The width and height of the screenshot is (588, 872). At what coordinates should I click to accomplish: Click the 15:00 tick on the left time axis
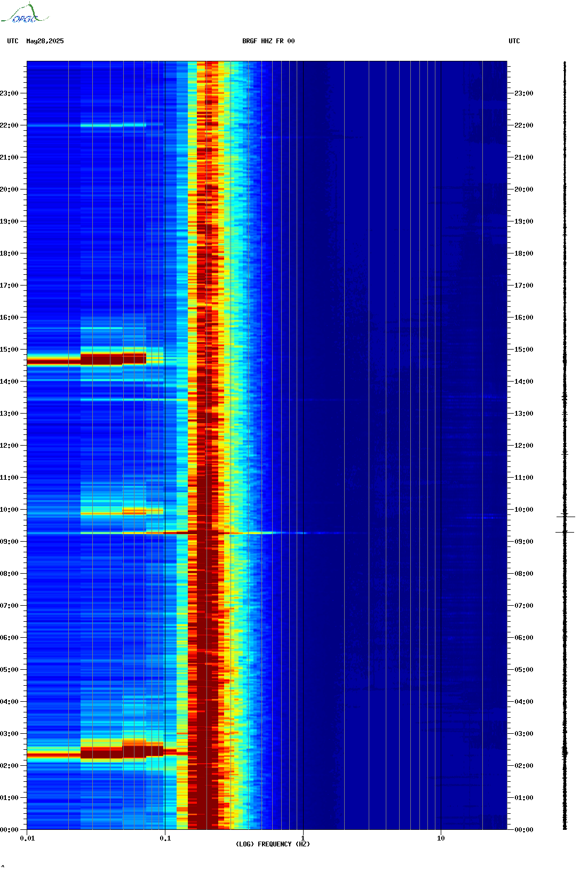9,350
